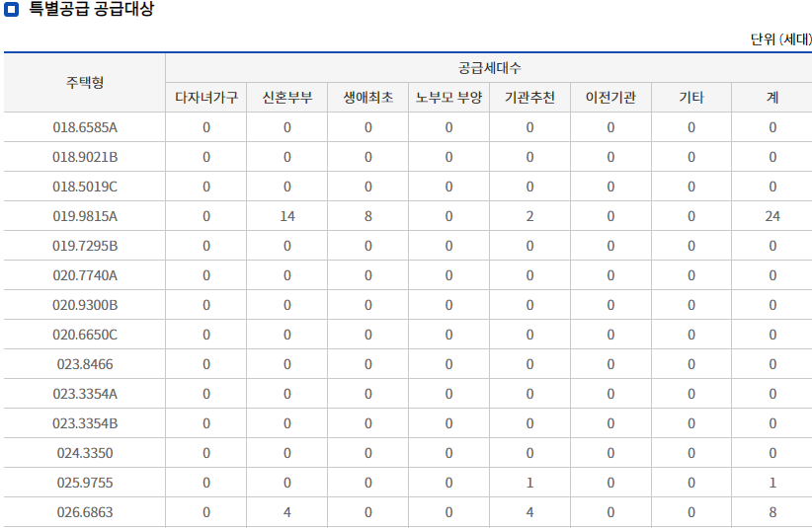
Task: Click the 다자녀가구 column header
Action: [x=206, y=98]
